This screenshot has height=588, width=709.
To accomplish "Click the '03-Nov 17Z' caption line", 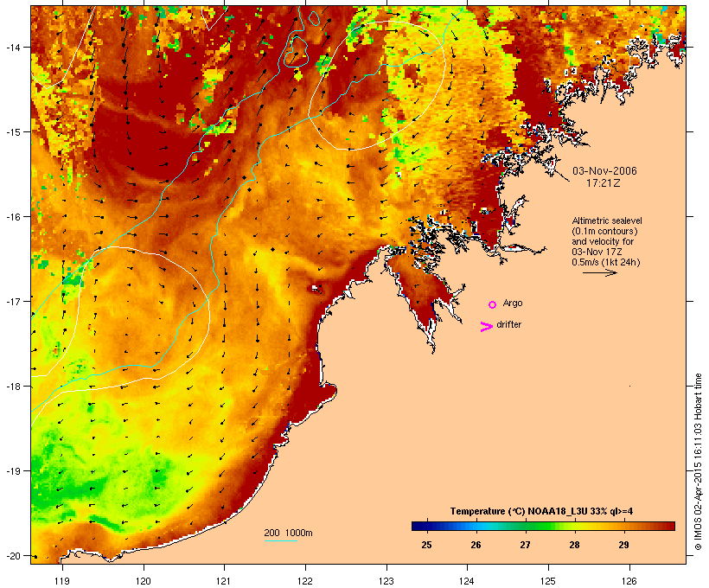I will (597, 252).
